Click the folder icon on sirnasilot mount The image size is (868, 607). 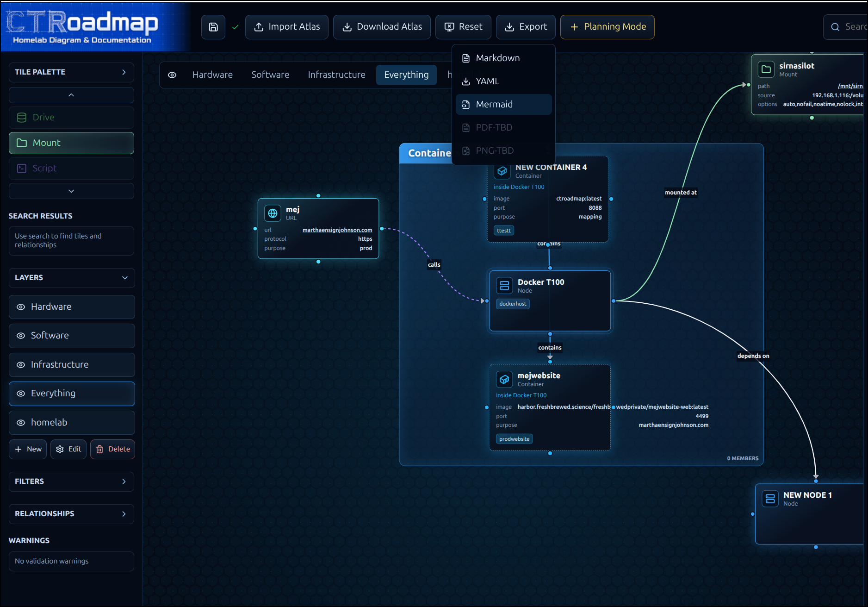766,69
